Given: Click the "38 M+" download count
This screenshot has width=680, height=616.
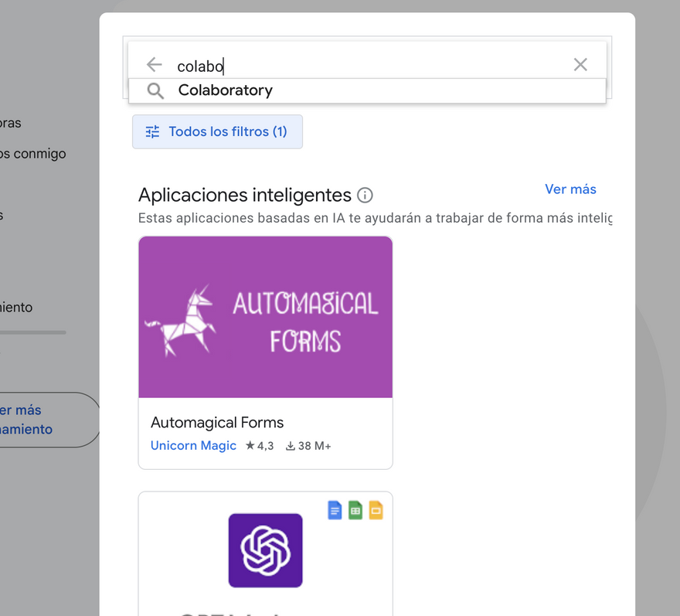Looking at the screenshot, I should (308, 446).
